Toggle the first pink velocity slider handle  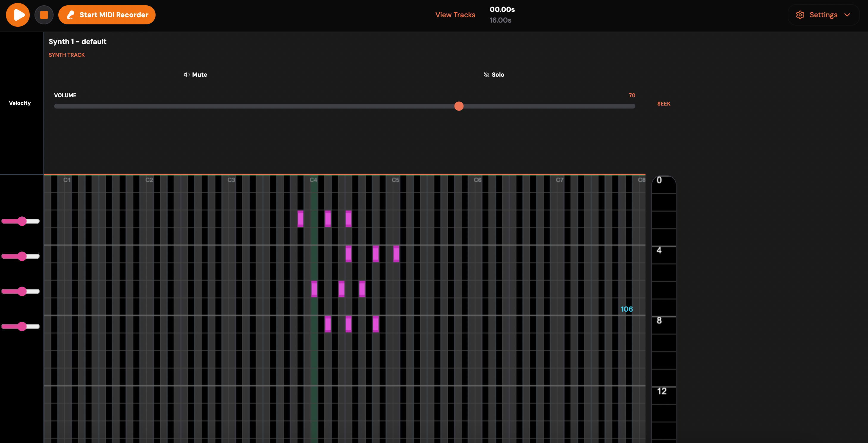click(22, 221)
